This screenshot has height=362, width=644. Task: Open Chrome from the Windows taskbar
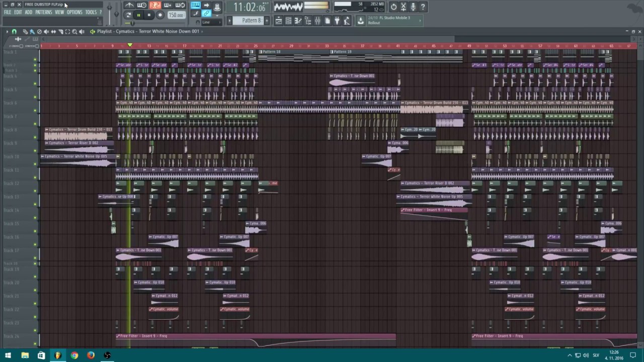pos(74,355)
